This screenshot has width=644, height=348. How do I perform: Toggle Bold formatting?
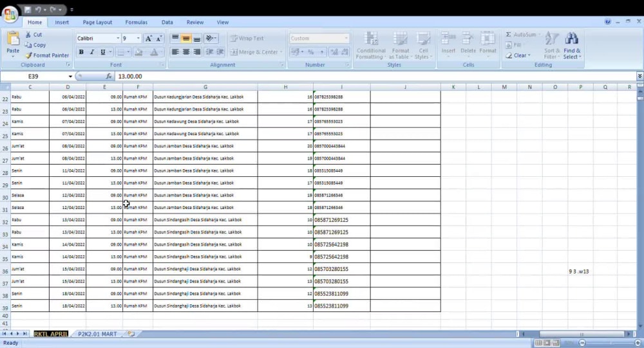81,51
